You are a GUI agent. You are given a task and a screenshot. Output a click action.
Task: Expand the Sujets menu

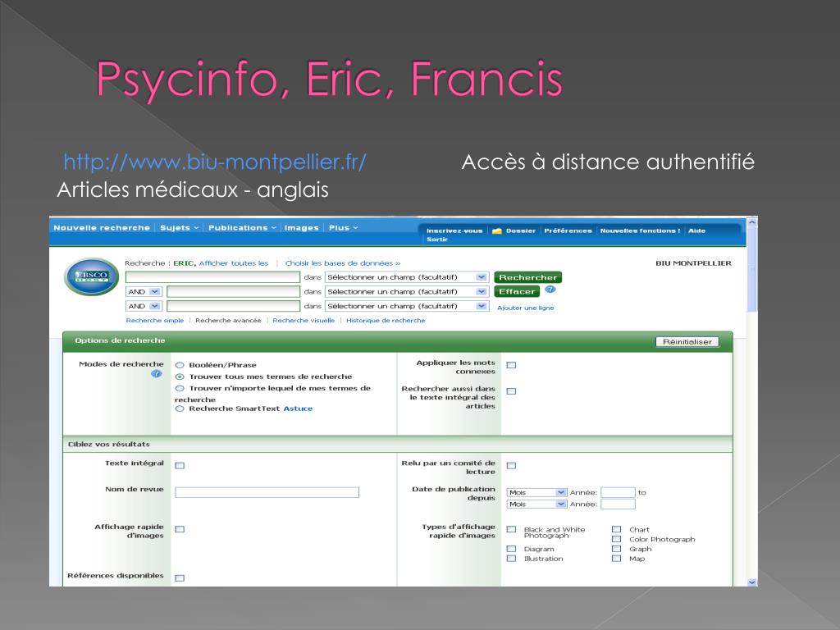180,228
